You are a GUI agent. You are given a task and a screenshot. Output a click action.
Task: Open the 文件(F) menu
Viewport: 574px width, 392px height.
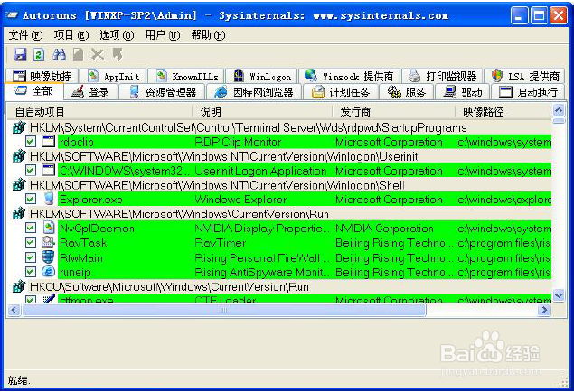[x=25, y=35]
